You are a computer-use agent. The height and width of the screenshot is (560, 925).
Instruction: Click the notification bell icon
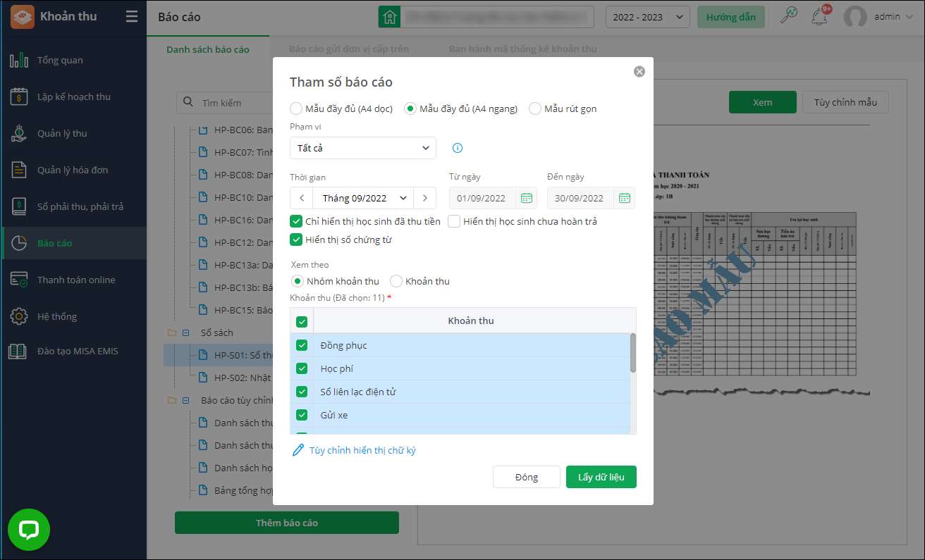click(x=819, y=17)
